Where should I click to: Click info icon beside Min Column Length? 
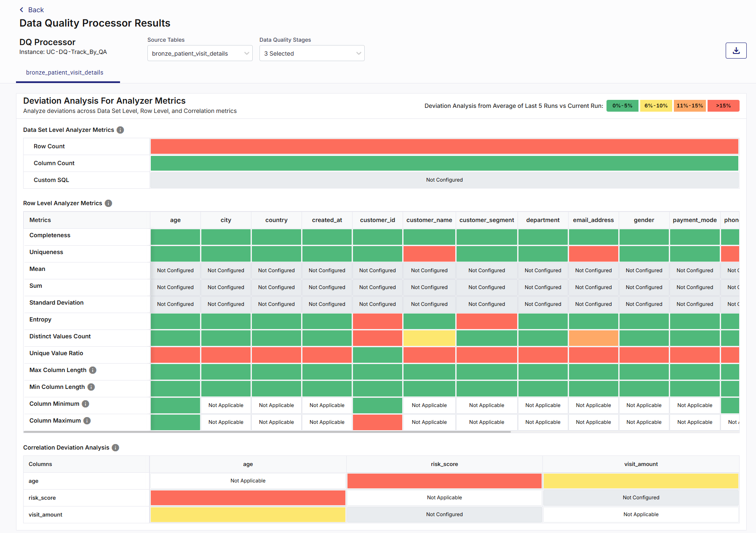click(91, 387)
